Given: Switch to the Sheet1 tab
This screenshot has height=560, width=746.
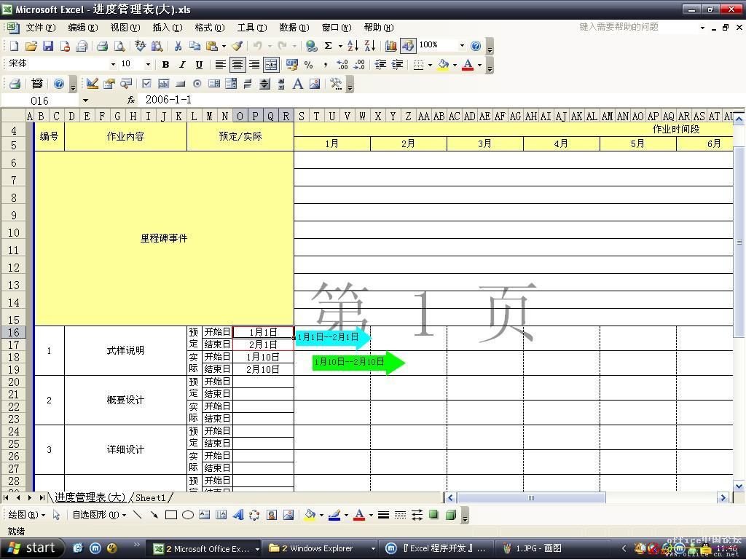Looking at the screenshot, I should [151, 497].
